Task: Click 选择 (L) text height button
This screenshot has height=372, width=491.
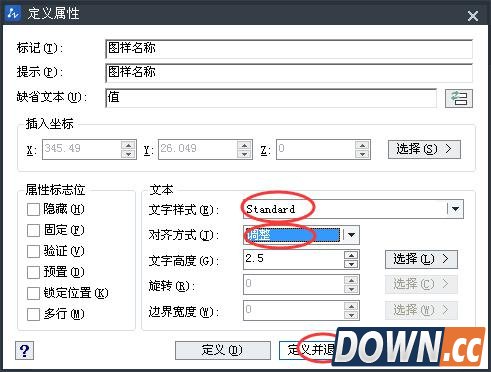Action: pyautogui.click(x=421, y=259)
